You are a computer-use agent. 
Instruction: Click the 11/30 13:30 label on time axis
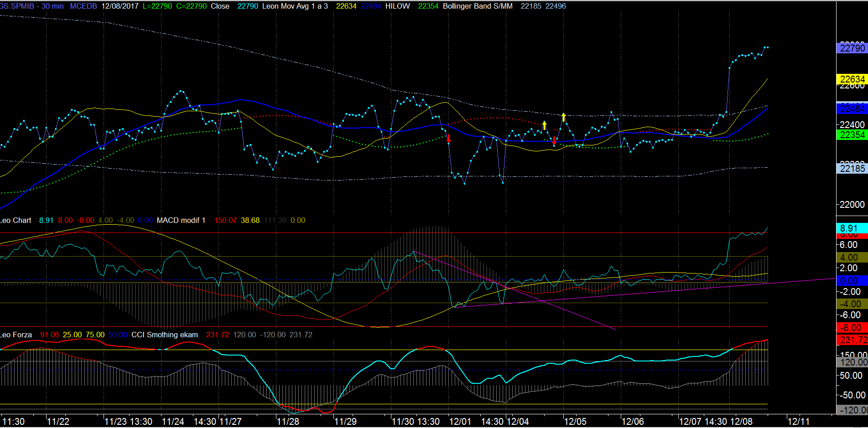pyautogui.click(x=416, y=422)
